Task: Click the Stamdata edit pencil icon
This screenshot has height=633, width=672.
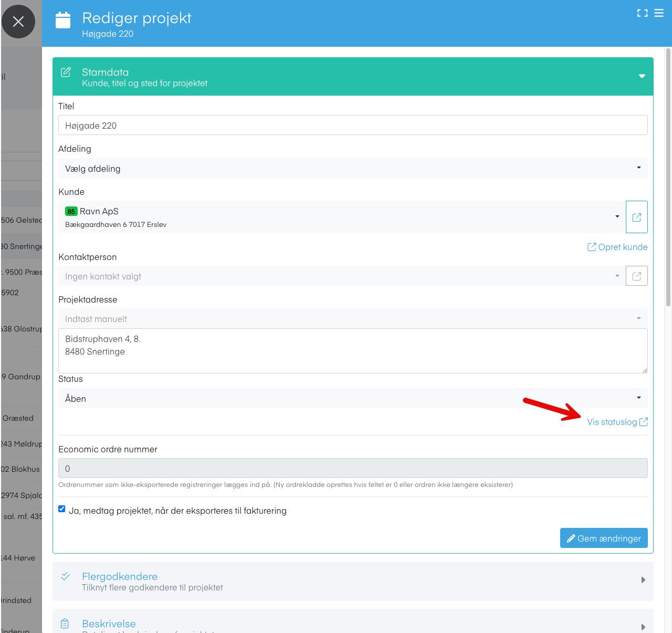Action: (66, 72)
